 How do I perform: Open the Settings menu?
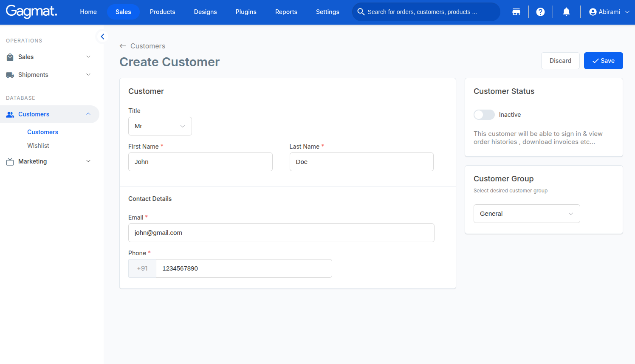click(327, 12)
